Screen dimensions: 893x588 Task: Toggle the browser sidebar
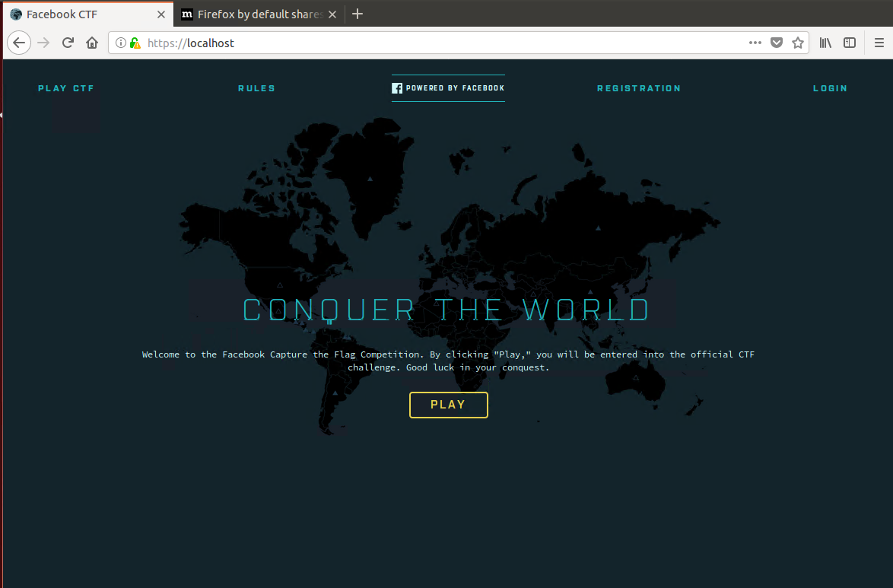(850, 43)
